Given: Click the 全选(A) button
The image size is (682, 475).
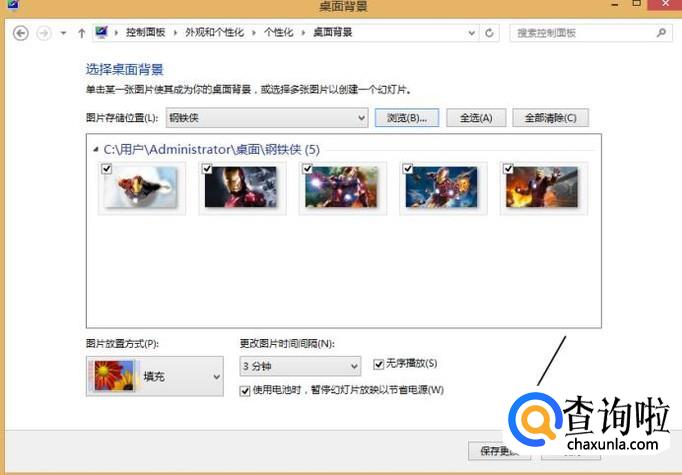Looking at the screenshot, I should (x=476, y=117).
